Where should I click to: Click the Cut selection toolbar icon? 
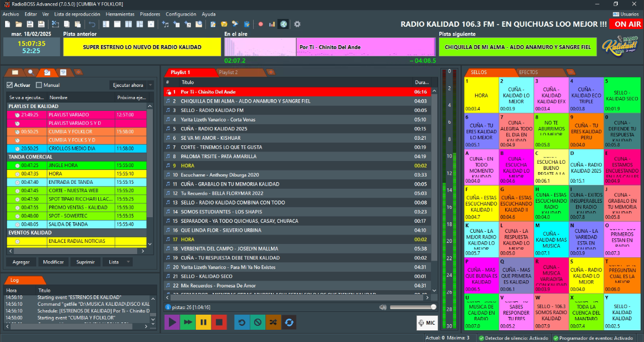point(56,24)
